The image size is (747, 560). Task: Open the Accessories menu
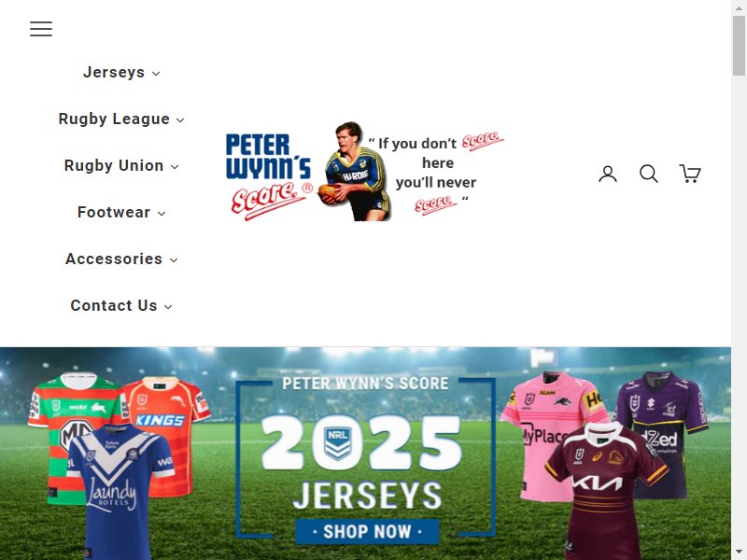point(121,259)
